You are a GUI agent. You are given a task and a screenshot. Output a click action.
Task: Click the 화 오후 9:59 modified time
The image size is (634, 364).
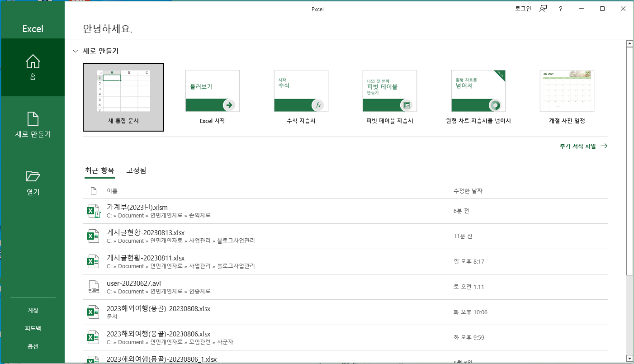pyautogui.click(x=468, y=338)
